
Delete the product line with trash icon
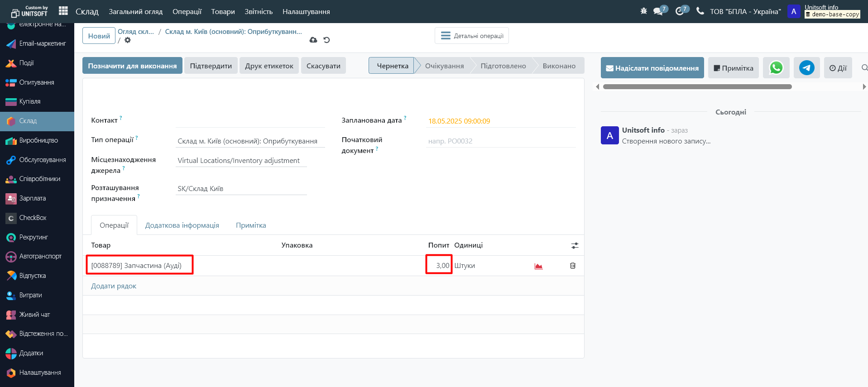coord(573,266)
